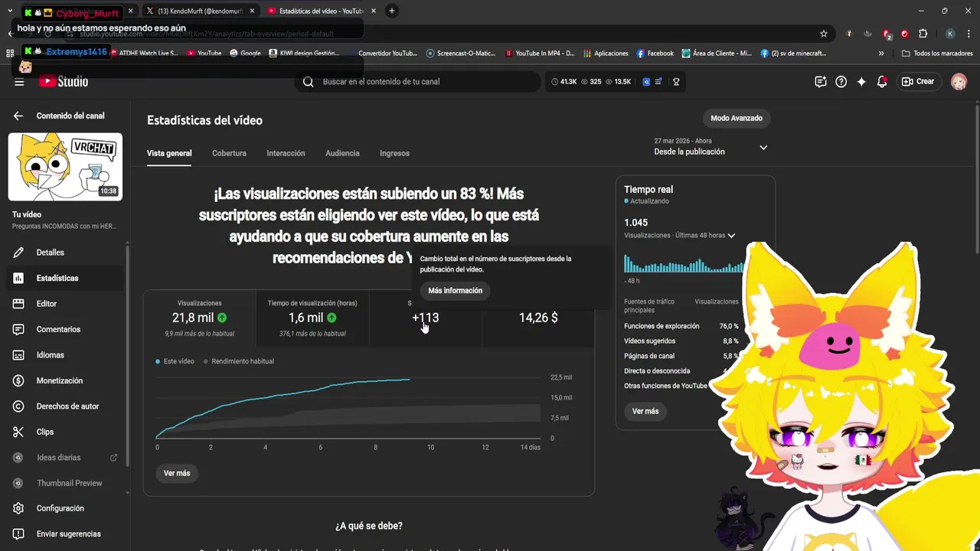Click the pencil icon beside Detalles
The height and width of the screenshot is (551, 980).
(x=19, y=253)
